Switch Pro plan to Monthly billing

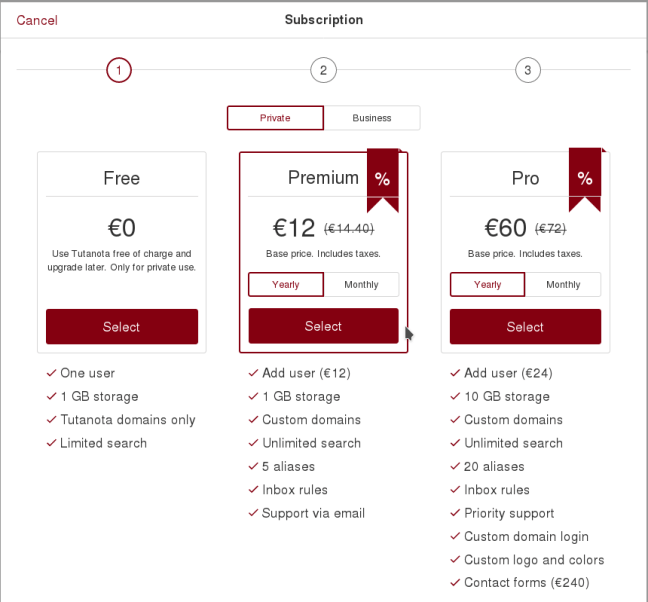(x=563, y=285)
